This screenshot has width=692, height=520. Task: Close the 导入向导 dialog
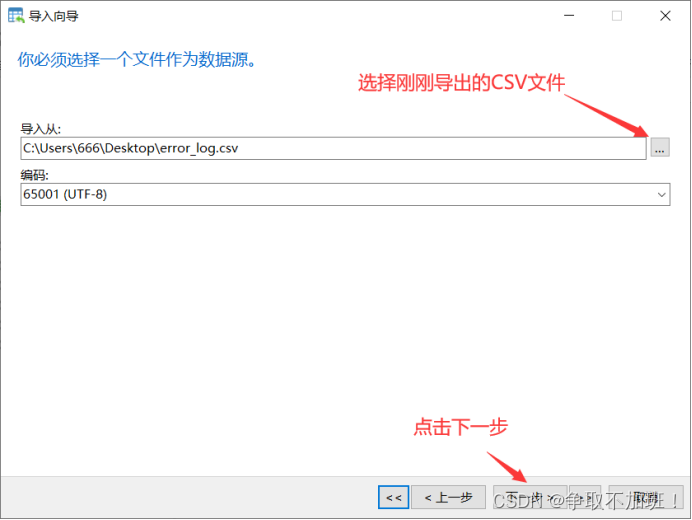pyautogui.click(x=665, y=16)
